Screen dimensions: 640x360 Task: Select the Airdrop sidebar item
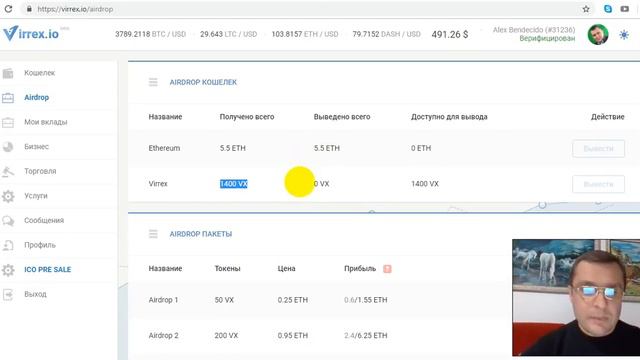(36, 98)
